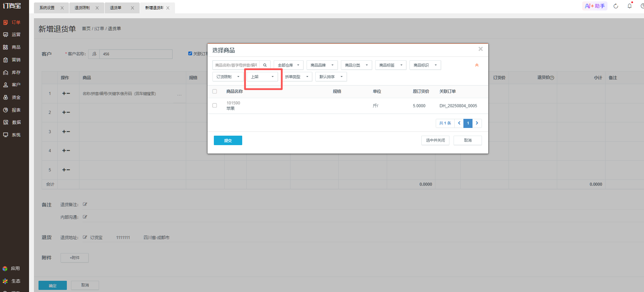Viewport: 644px width, 292px height.
Task: Expand the 拆单类型 dropdown
Action: 296,77
